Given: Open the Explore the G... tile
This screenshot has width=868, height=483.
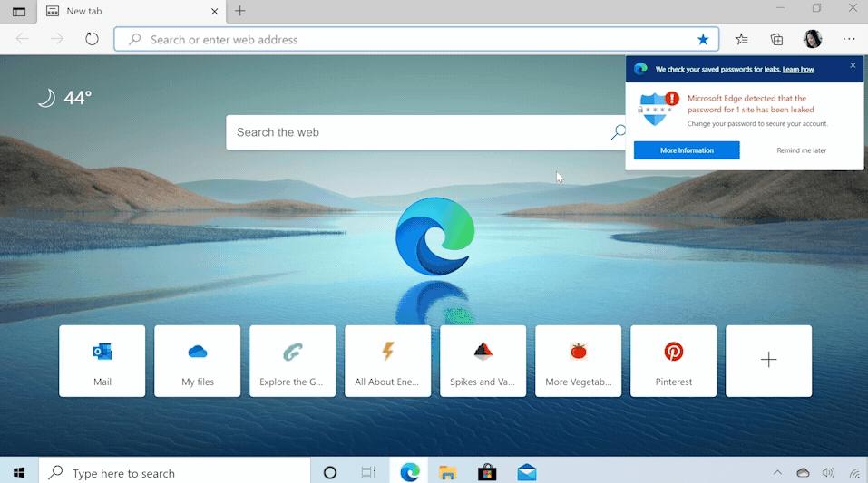Looking at the screenshot, I should [292, 361].
